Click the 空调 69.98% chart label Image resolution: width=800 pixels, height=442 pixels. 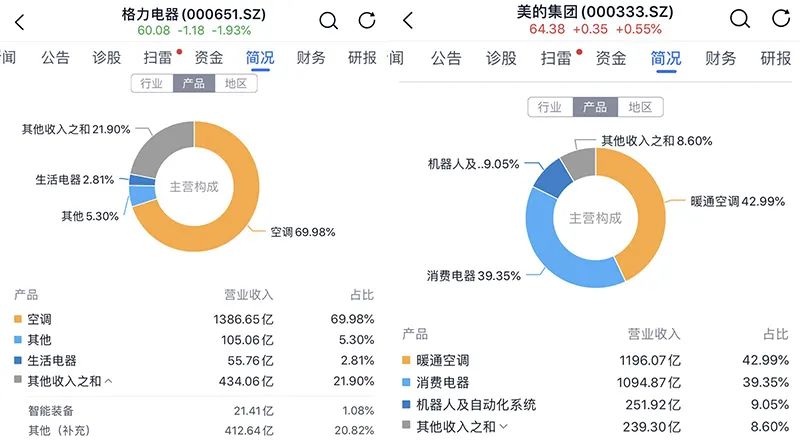coord(303,232)
